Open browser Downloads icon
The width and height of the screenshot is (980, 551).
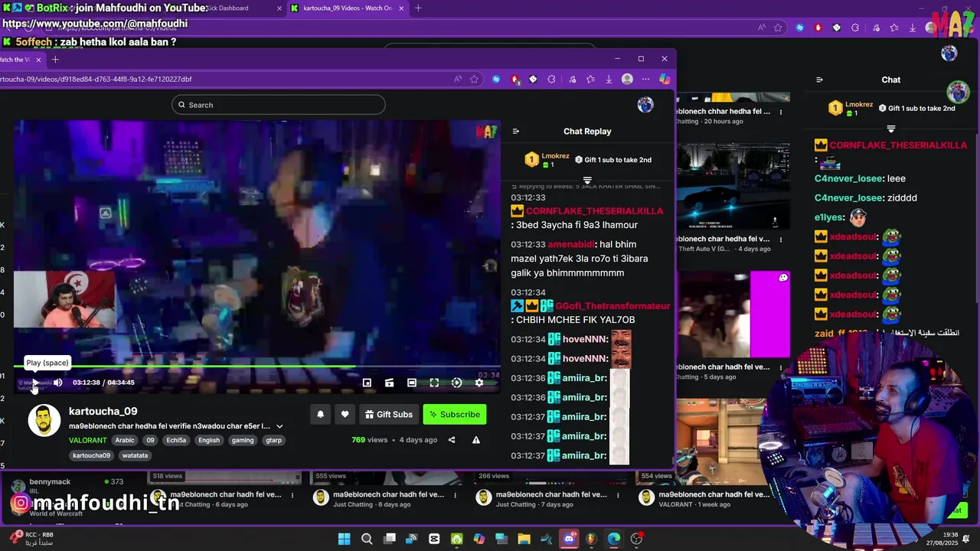tap(609, 79)
